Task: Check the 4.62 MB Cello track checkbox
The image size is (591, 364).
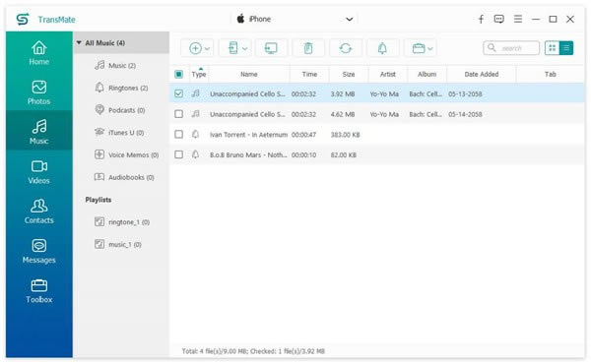Action: [178, 114]
